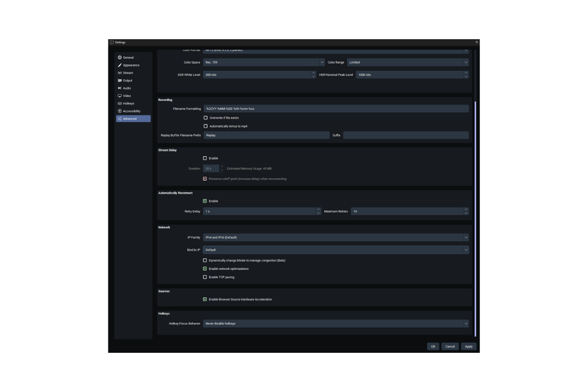This screenshot has width=588, height=392.
Task: Click the OK button
Action: point(433,346)
